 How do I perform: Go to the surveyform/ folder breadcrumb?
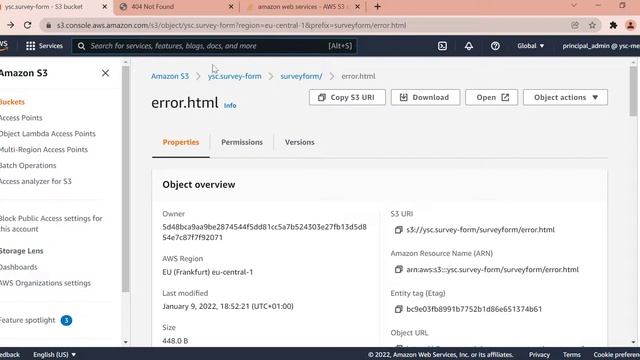pyautogui.click(x=301, y=76)
